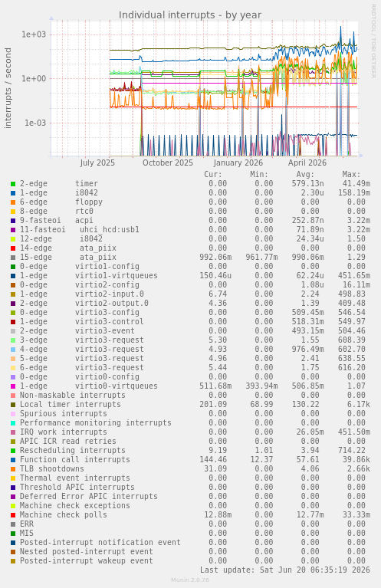Click the blue swatch beside 1-edge i8042
The height and width of the screenshot is (588, 381).
(13, 193)
